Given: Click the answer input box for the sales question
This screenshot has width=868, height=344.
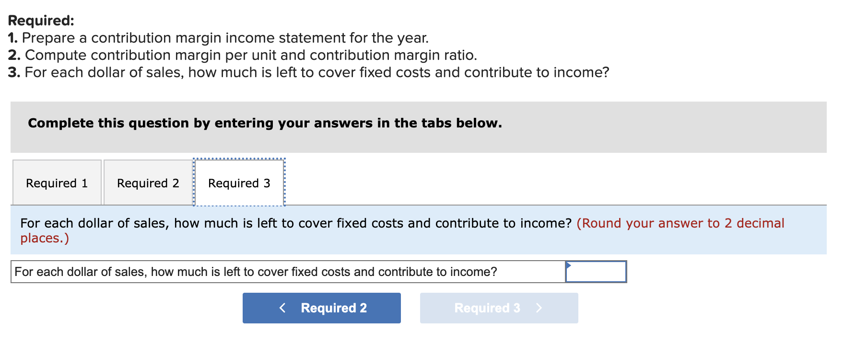Looking at the screenshot, I should click(x=596, y=271).
